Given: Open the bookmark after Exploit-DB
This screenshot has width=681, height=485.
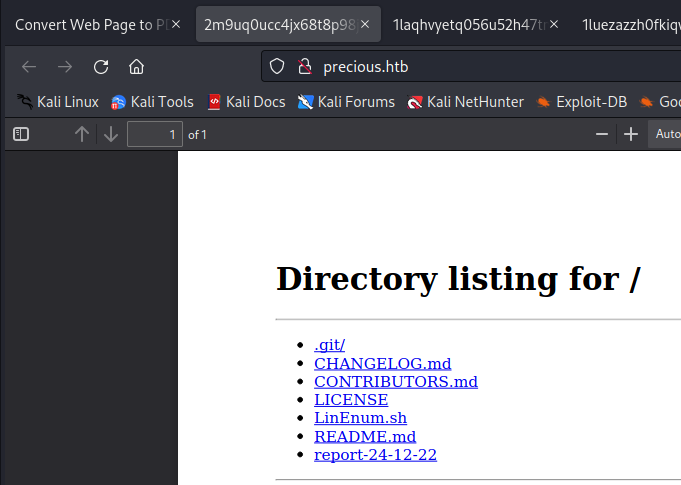Looking at the screenshot, I should (x=660, y=102).
